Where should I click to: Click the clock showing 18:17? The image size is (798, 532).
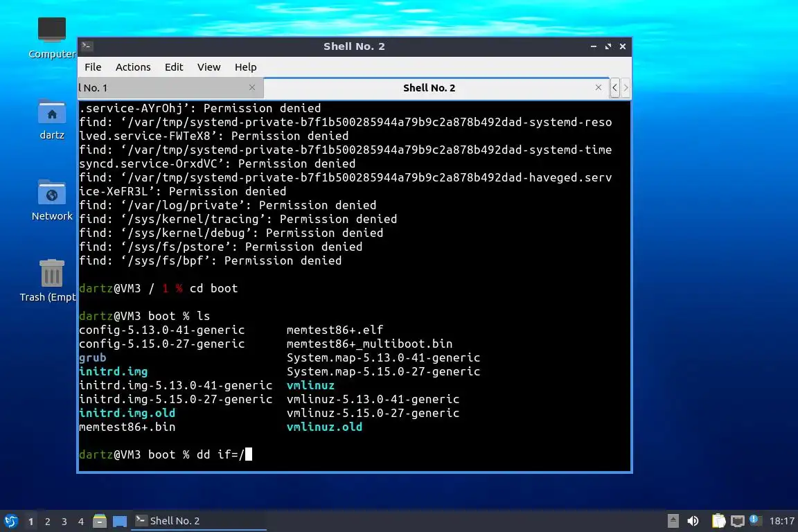(781, 521)
